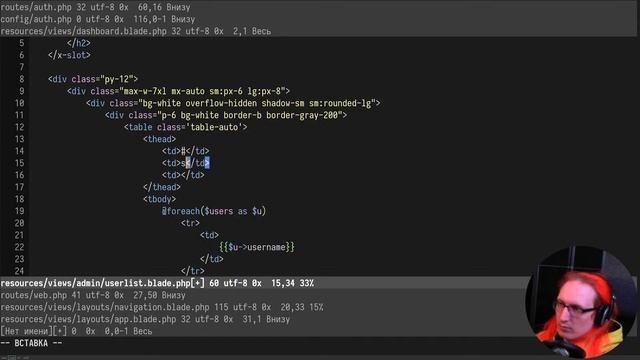640x360 pixels.
Task: Place cursor on closing x-slot tag
Action: [x=69, y=55]
